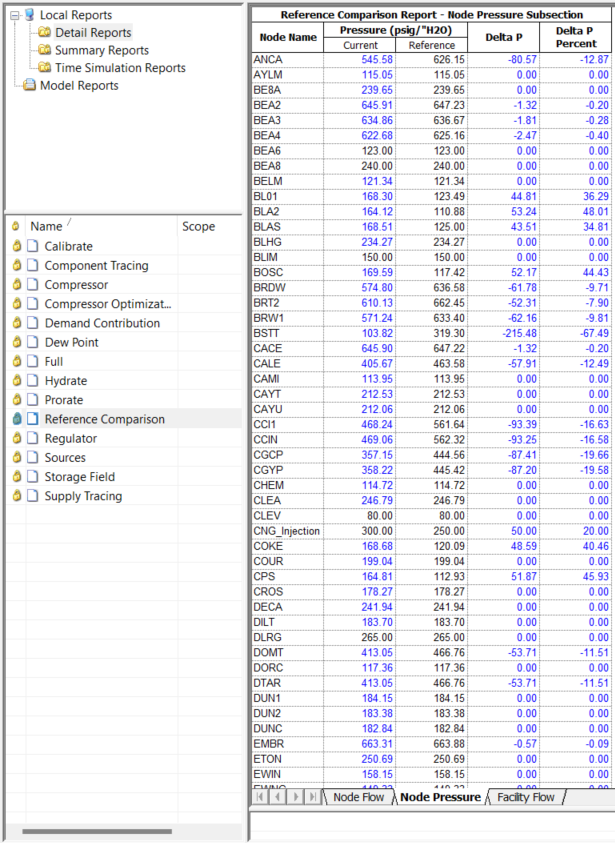Click the Time Simulation Reports folder icon
This screenshot has width=615, height=843.
[x=45, y=68]
